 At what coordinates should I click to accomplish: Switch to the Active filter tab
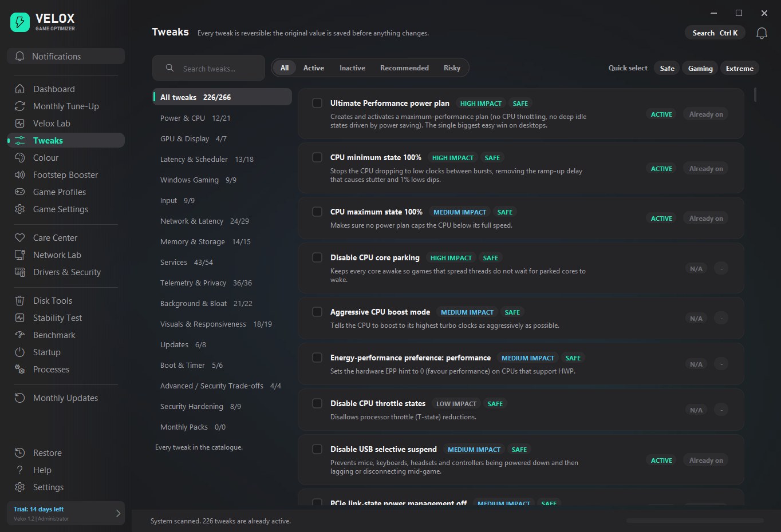(314, 68)
